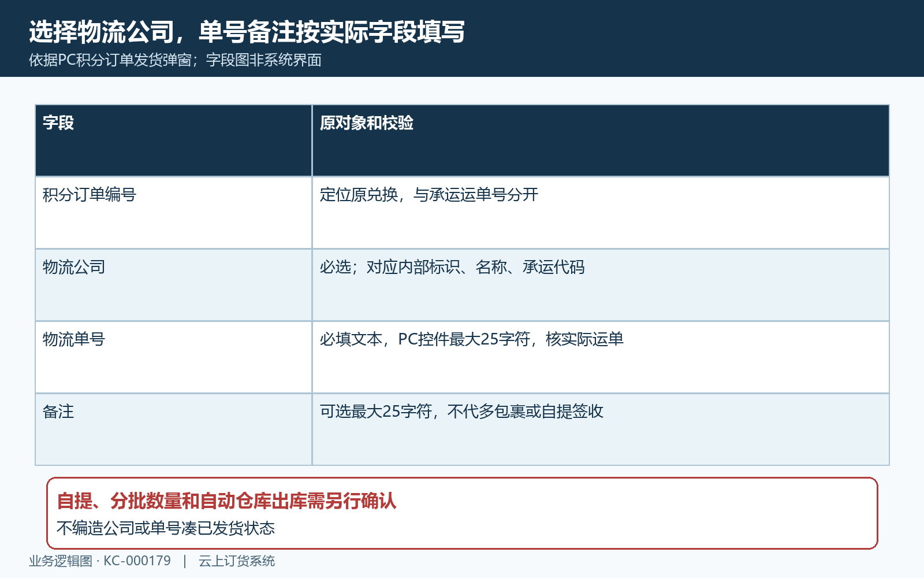This screenshot has height=578, width=924.
Task: Click the red heading 自提、分批数量和自动仓库出库需另行确认
Action: click(x=226, y=501)
